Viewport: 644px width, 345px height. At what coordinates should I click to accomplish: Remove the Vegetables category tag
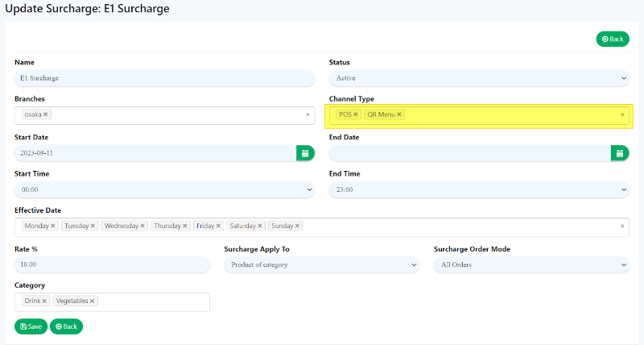pos(93,301)
